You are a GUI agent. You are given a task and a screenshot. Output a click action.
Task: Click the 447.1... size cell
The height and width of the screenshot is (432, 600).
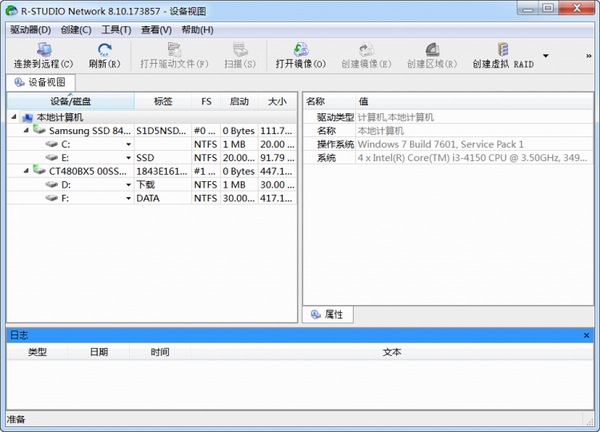tap(277, 171)
